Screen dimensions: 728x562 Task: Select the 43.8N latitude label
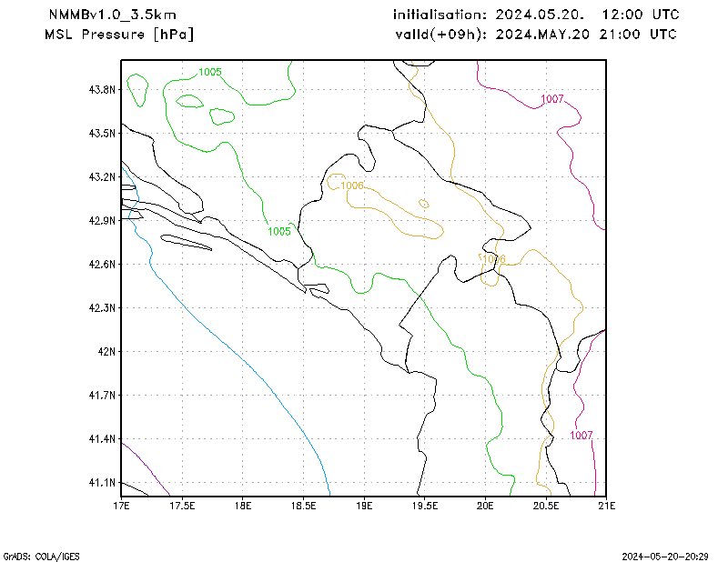point(102,89)
